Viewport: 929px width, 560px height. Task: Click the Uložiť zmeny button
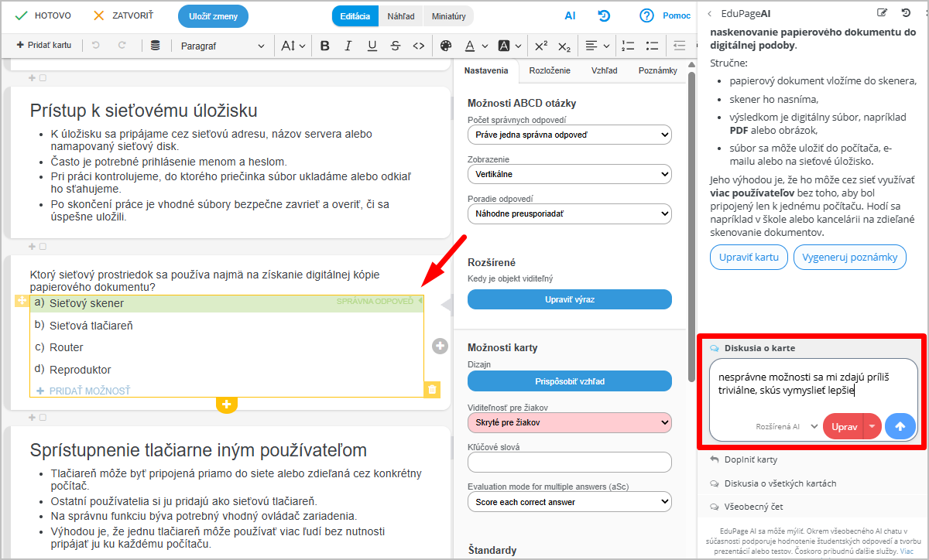[x=213, y=16]
